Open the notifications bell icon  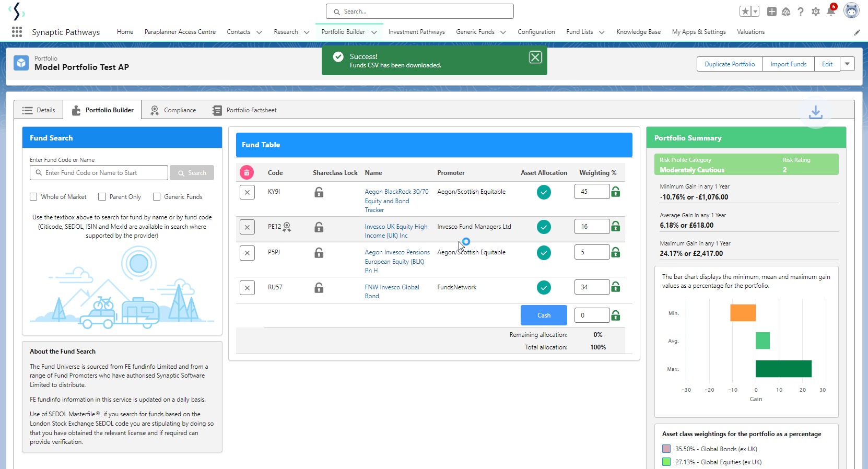pos(831,11)
